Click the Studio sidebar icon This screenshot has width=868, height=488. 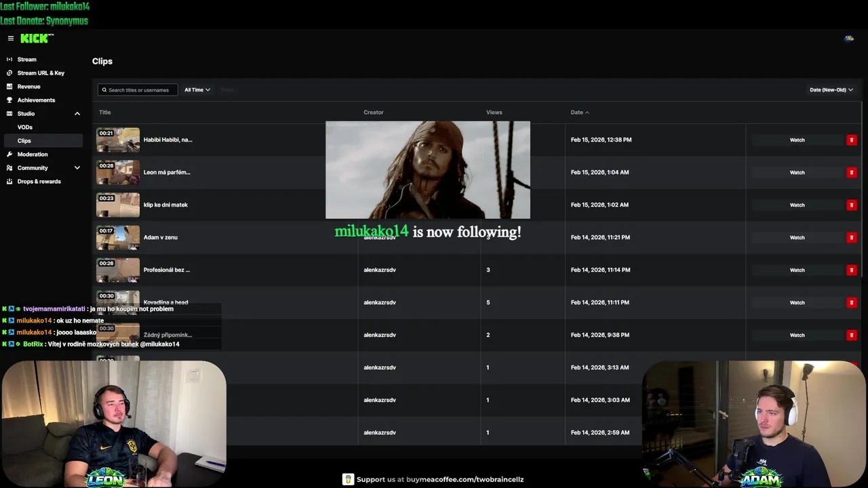coord(9,114)
